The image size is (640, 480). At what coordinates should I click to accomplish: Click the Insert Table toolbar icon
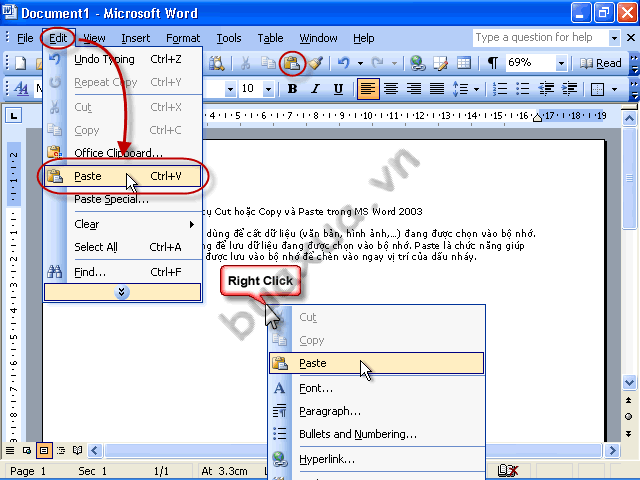point(464,63)
